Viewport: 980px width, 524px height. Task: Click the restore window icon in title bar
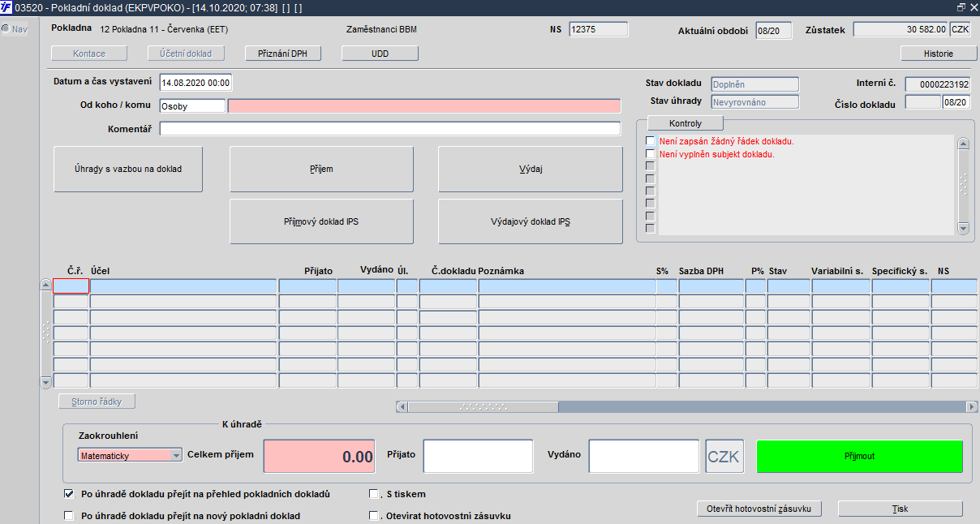(961, 7)
